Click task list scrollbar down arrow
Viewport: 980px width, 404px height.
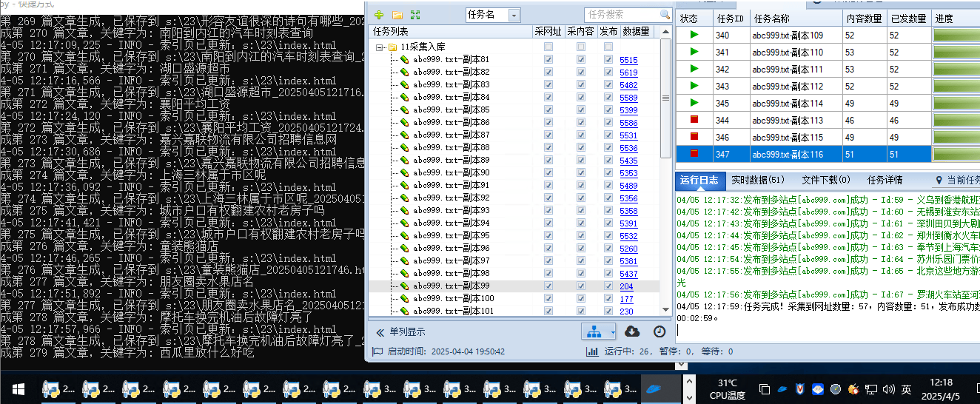[666, 309]
